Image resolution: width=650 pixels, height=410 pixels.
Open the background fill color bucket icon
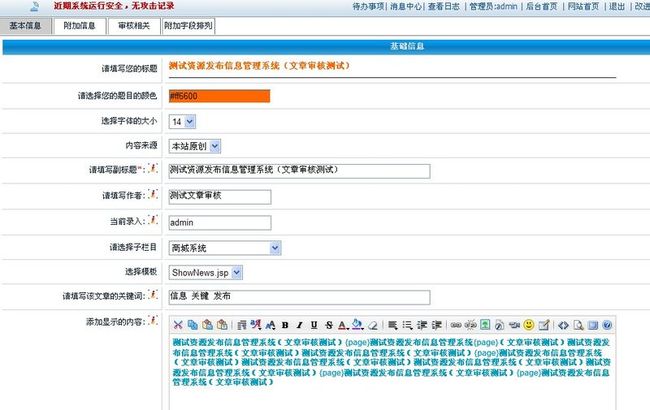pyautogui.click(x=357, y=325)
